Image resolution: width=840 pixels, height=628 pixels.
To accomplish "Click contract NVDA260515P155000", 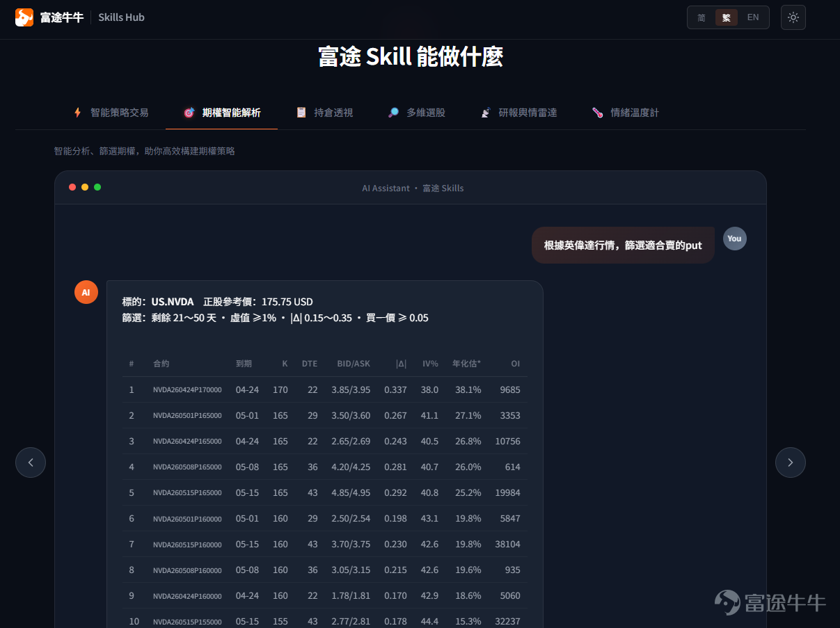I will click(187, 622).
